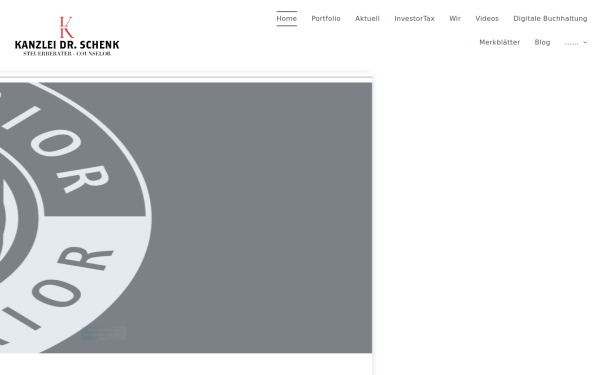The image size is (600, 375).
Task: Open the Aktuell menu link
Action: click(367, 19)
